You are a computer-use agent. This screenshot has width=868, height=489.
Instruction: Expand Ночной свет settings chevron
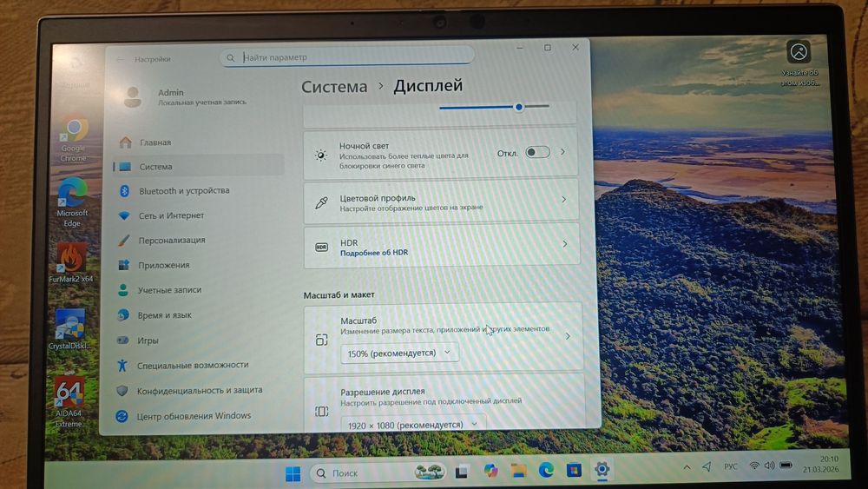[x=563, y=152]
